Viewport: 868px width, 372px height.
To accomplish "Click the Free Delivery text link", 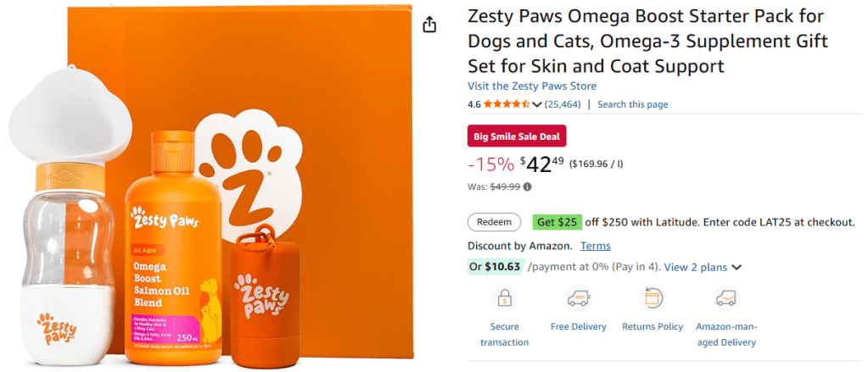I will pyautogui.click(x=578, y=326).
